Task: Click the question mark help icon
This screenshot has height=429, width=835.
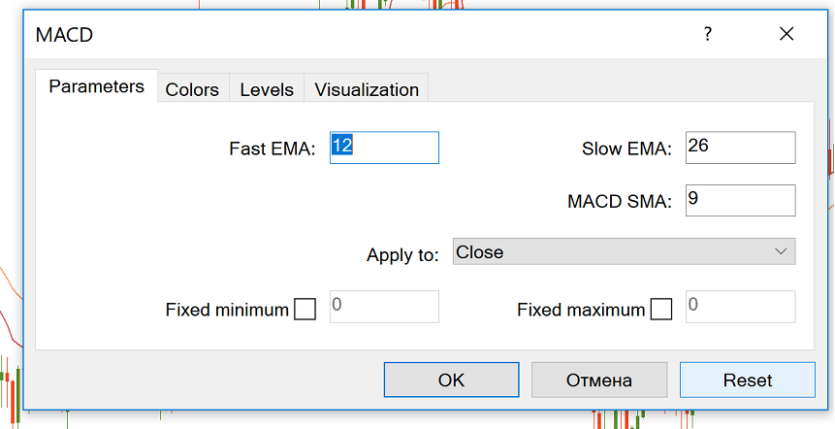Action: tap(707, 35)
